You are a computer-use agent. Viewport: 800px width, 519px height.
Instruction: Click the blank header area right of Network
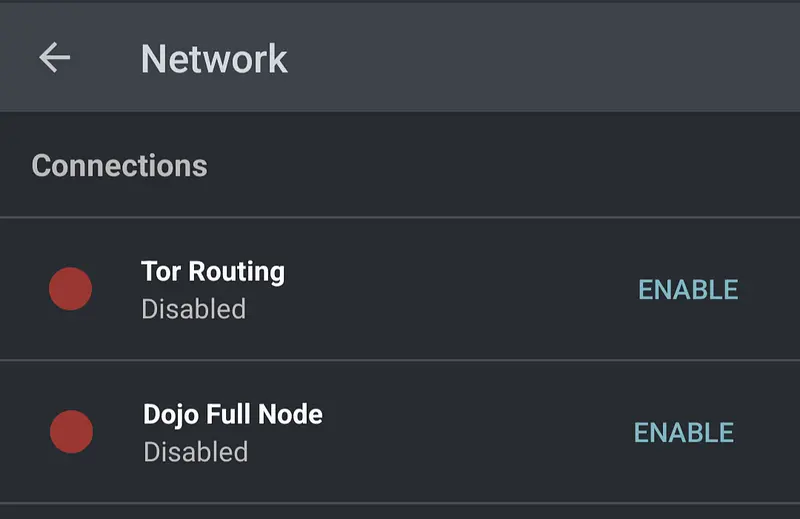pos(550,58)
